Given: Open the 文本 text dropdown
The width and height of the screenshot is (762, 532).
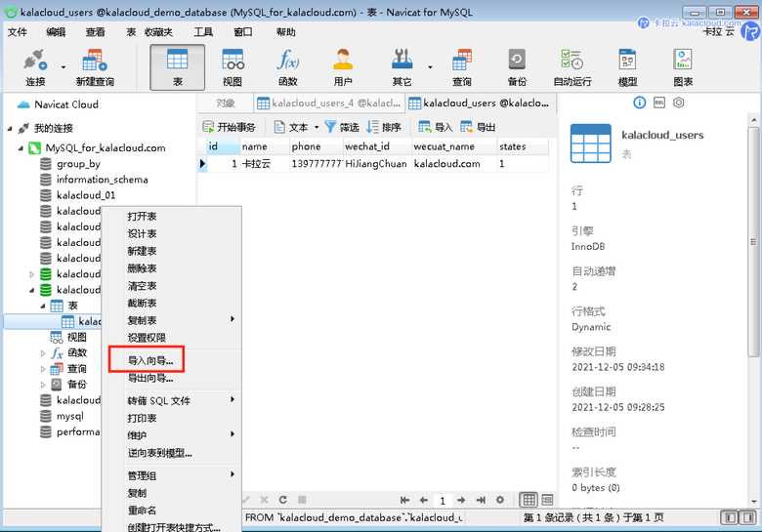Looking at the screenshot, I should (x=297, y=127).
